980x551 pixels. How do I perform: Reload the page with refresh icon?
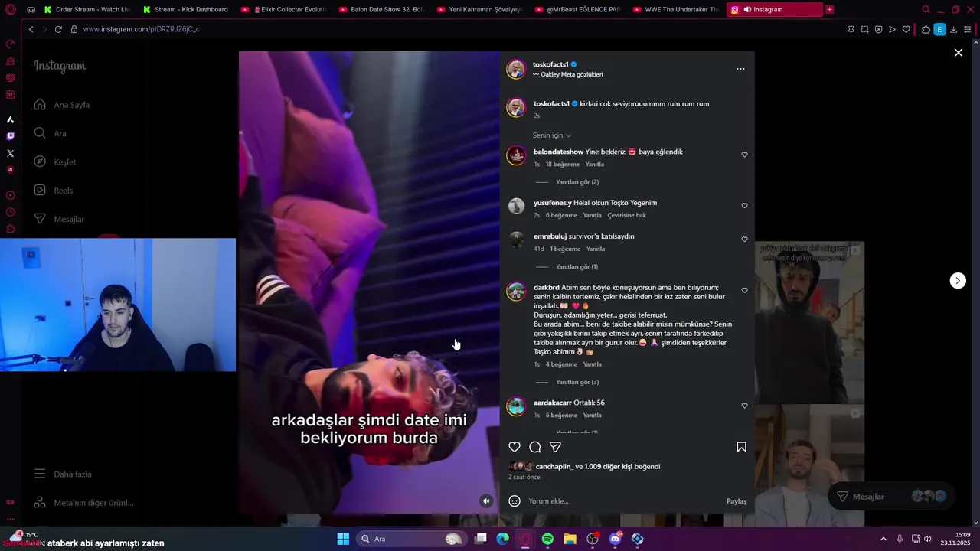pos(58,29)
